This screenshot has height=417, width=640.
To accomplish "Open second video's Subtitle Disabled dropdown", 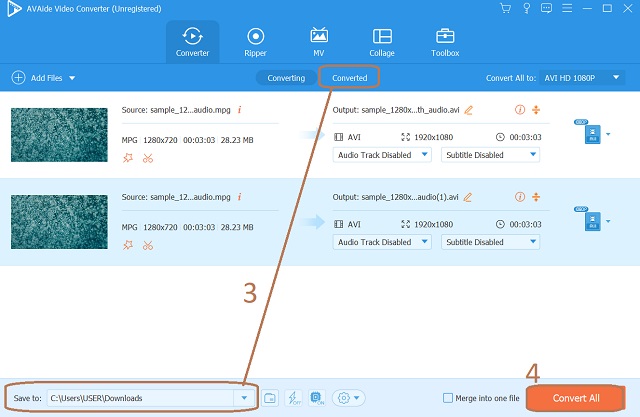I will (490, 242).
